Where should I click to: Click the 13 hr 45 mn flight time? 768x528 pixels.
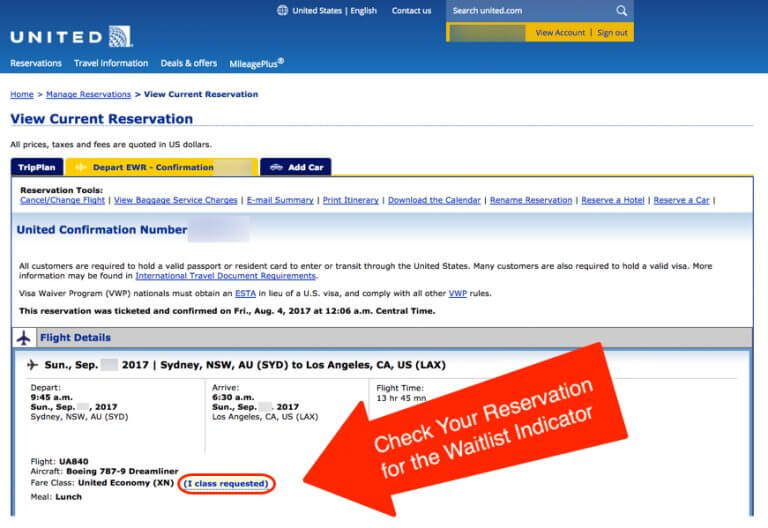point(401,398)
